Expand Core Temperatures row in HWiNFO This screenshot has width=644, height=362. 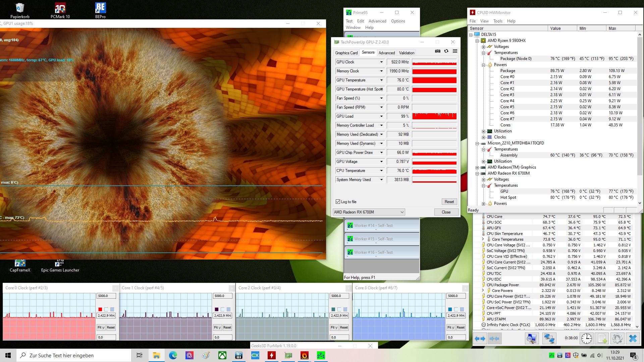483,239
